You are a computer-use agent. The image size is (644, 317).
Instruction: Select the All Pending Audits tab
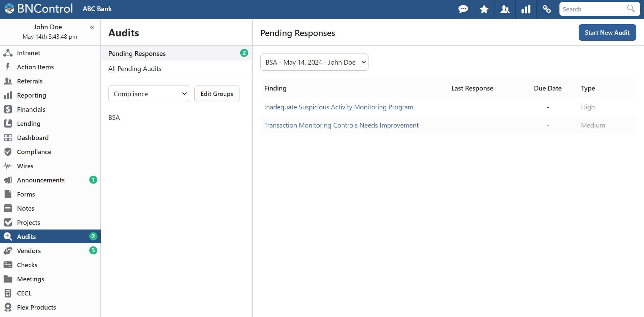135,69
